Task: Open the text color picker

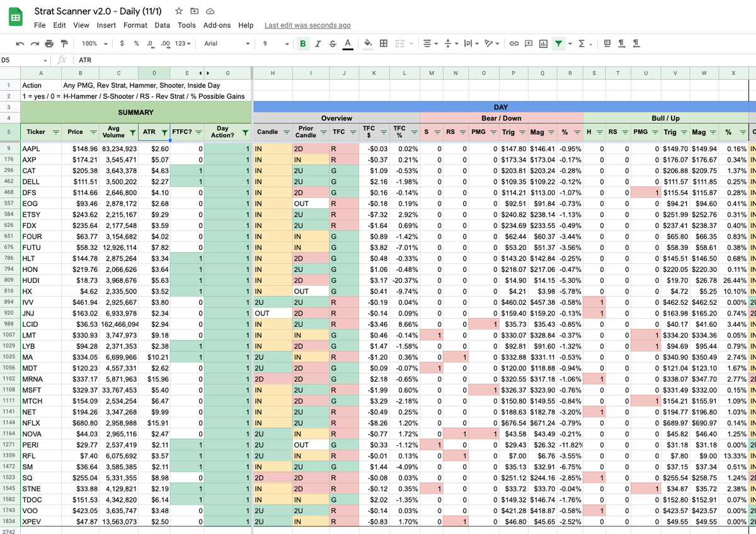Action: 347,43
